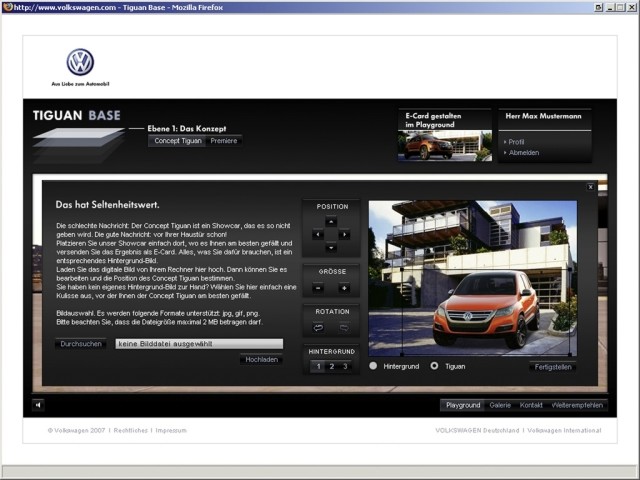Open the Volkswagen Deutschland footer link
640x480 pixels.
click(477, 430)
